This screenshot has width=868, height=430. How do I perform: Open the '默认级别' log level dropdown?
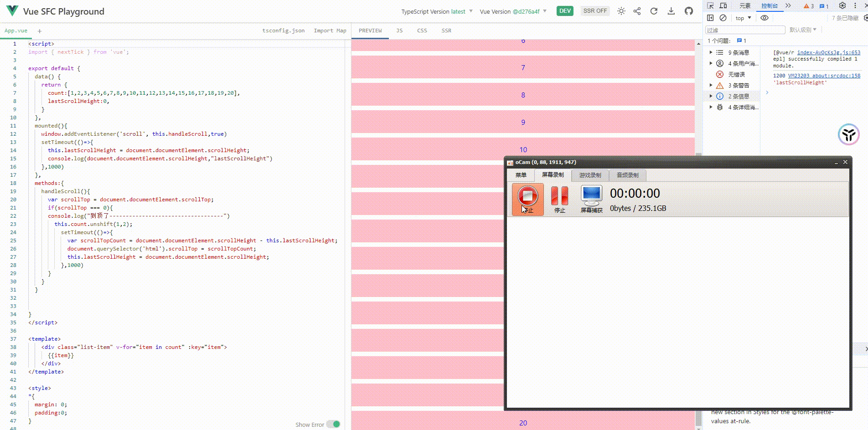pos(803,30)
